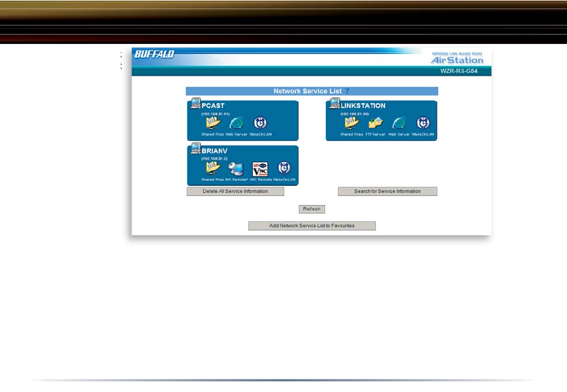
Task: Click PCAST WakeOnLAN icon
Action: [x=260, y=123]
